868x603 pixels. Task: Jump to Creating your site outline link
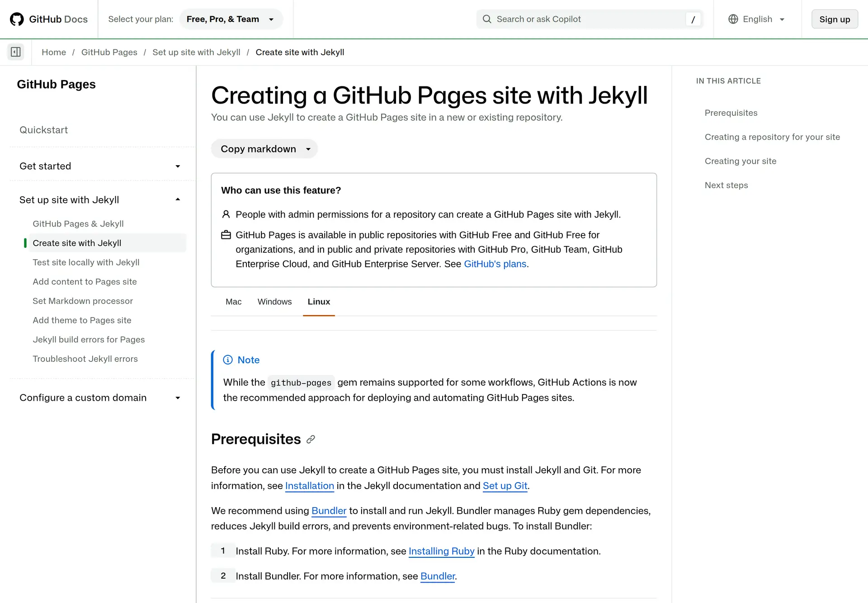pos(741,161)
